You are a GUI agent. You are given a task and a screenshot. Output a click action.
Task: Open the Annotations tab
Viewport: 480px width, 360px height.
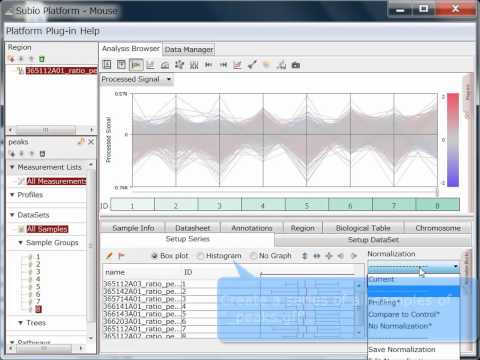[x=252, y=228]
